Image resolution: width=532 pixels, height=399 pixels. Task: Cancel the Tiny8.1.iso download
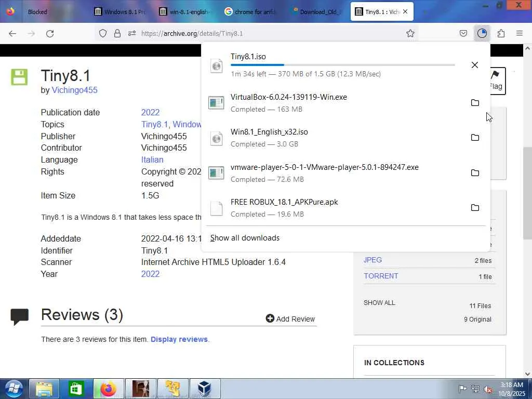click(475, 65)
